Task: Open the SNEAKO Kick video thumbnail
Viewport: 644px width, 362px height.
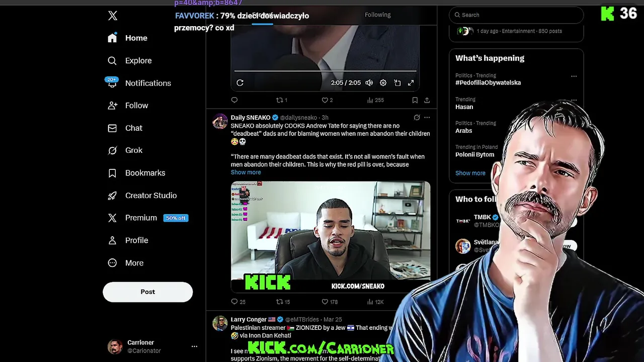Action: click(331, 237)
